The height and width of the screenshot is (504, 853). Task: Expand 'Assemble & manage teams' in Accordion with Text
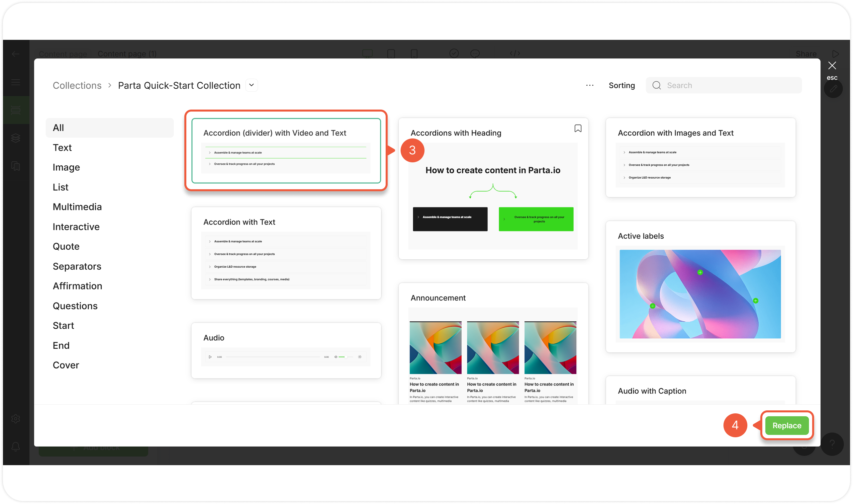click(x=238, y=241)
